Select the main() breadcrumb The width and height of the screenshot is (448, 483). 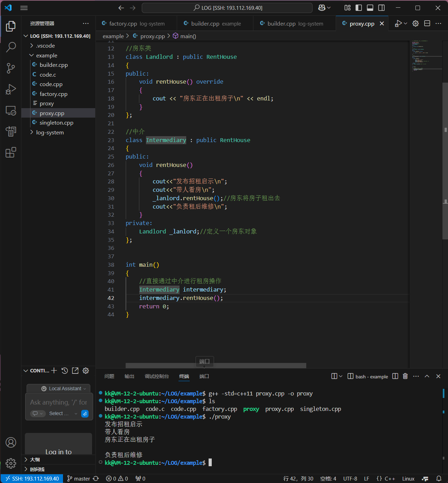click(x=184, y=36)
